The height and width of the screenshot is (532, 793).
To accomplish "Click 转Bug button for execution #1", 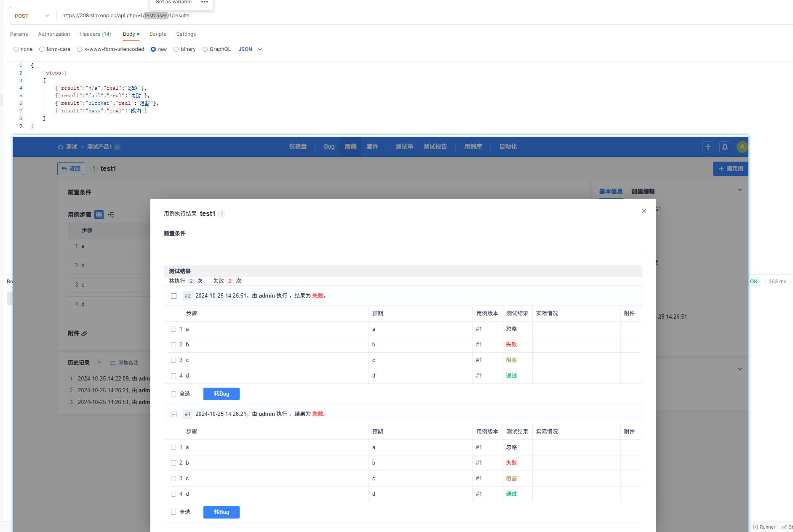I will click(x=222, y=512).
